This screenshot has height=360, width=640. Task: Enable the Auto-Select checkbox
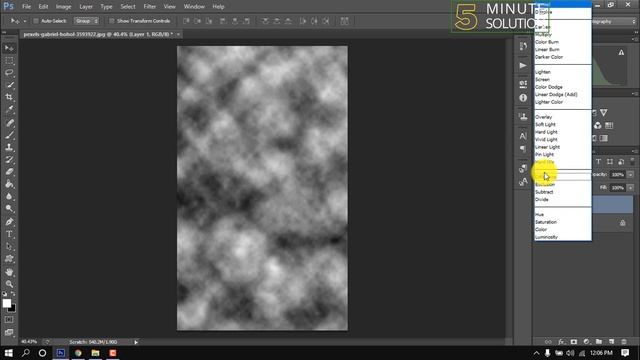point(36,21)
